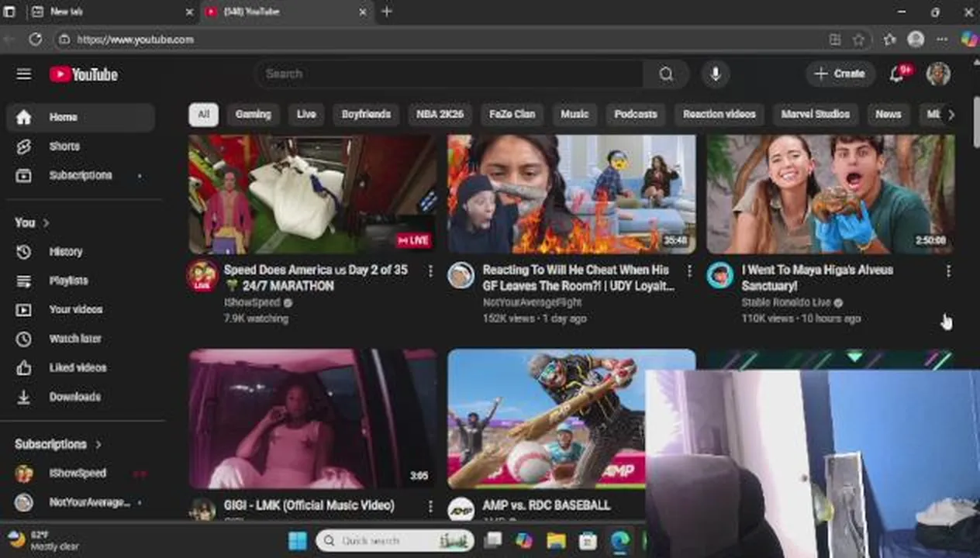Open browser settings and more menu
This screenshot has height=558, width=980.
coord(942,40)
